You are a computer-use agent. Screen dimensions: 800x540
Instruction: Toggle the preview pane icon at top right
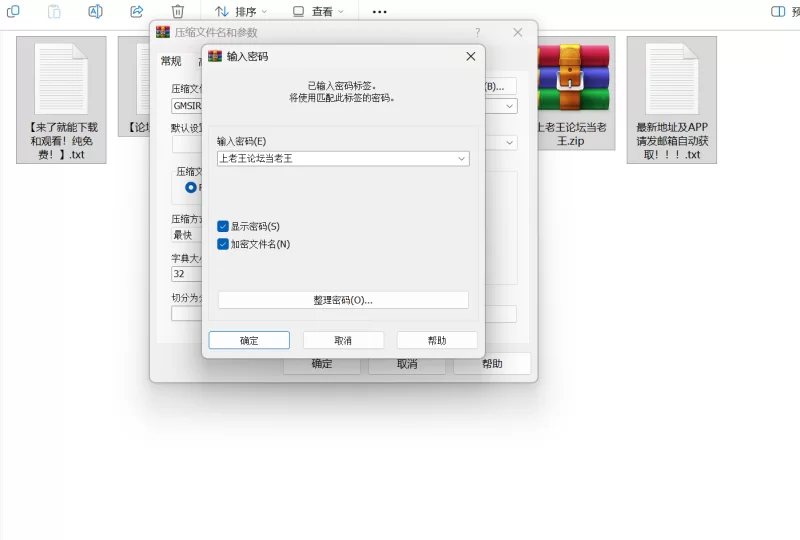coord(778,11)
